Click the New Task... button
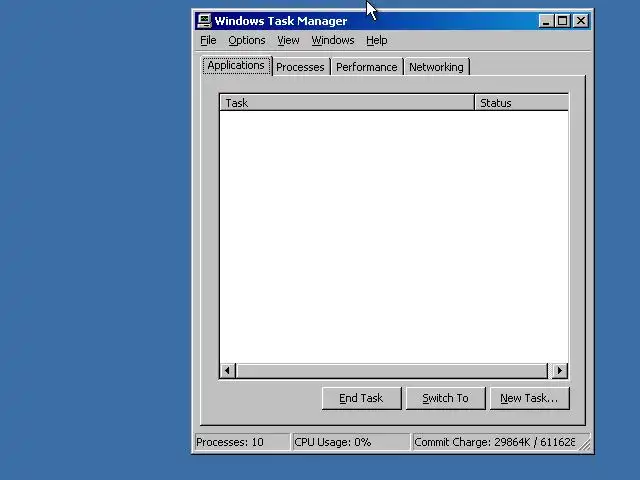The width and height of the screenshot is (640, 480). coord(529,398)
